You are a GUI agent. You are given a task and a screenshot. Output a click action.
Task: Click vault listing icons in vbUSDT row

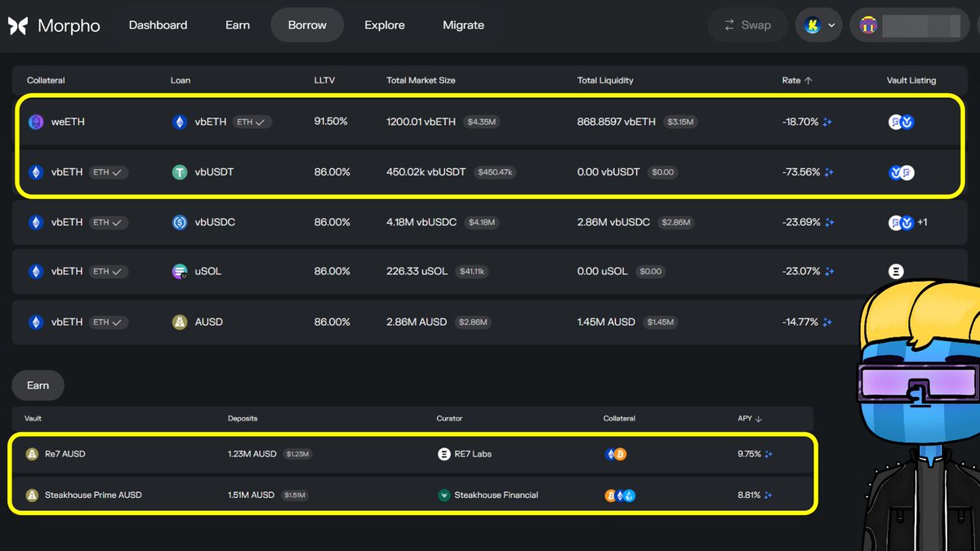point(901,172)
